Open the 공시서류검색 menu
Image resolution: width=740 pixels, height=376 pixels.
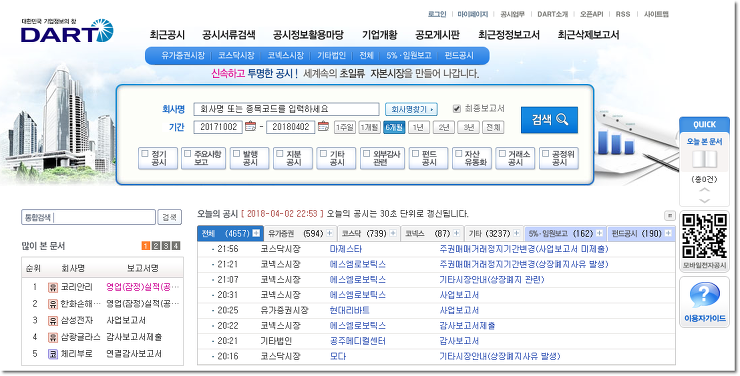[x=229, y=35]
